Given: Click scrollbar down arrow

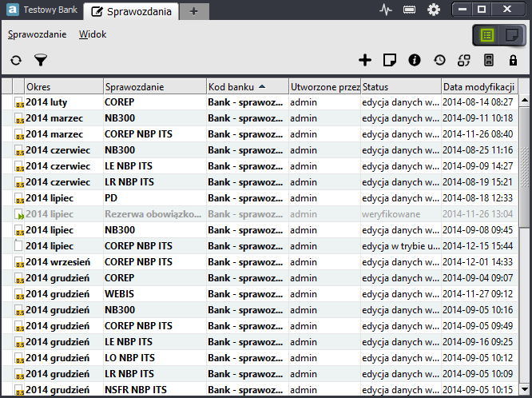Looking at the screenshot, I should tap(525, 389).
